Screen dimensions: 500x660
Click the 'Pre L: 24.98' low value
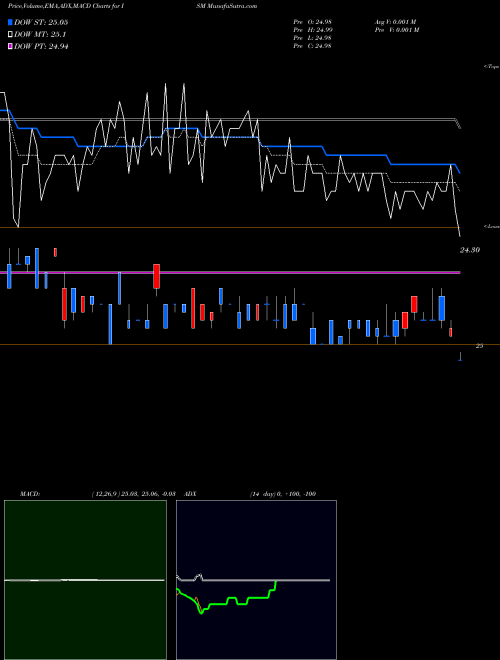[x=312, y=38]
